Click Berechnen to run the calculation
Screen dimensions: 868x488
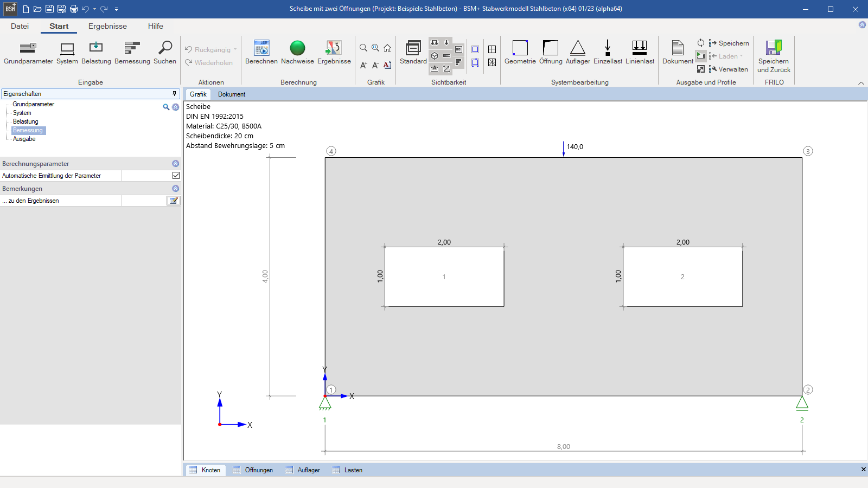click(261, 53)
